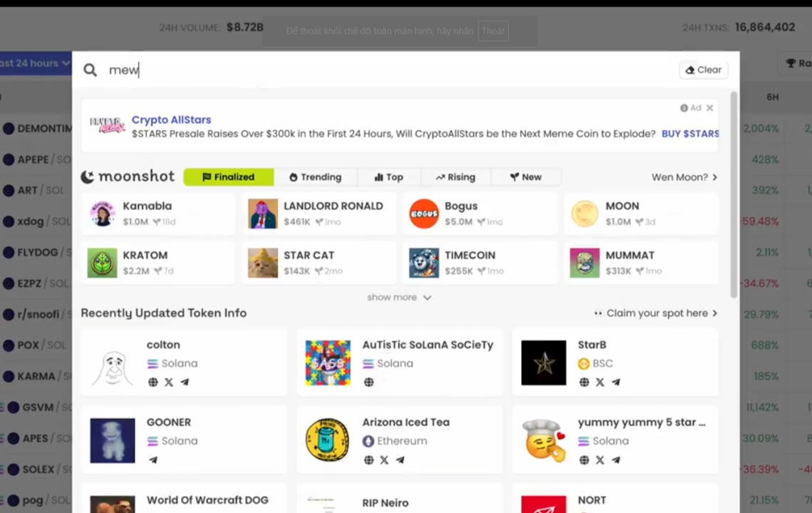This screenshot has height=513, width=812.
Task: Follow the BUY $STARS link
Action: (689, 134)
